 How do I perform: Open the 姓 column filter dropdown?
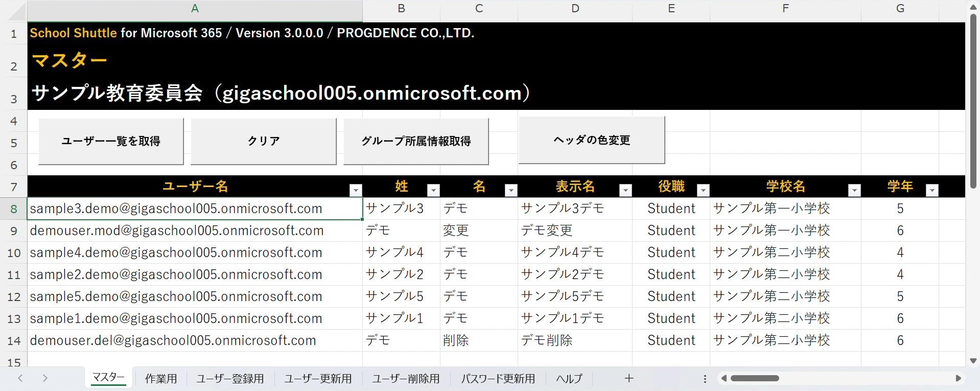433,190
